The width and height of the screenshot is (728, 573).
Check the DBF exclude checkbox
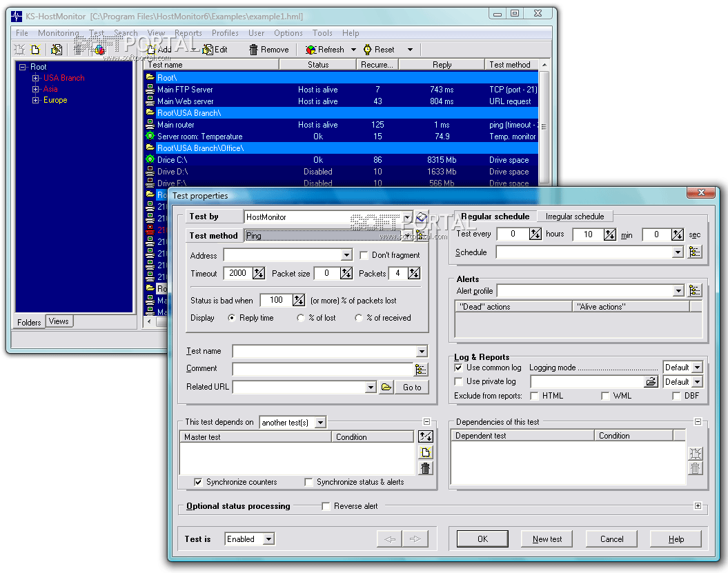676,396
